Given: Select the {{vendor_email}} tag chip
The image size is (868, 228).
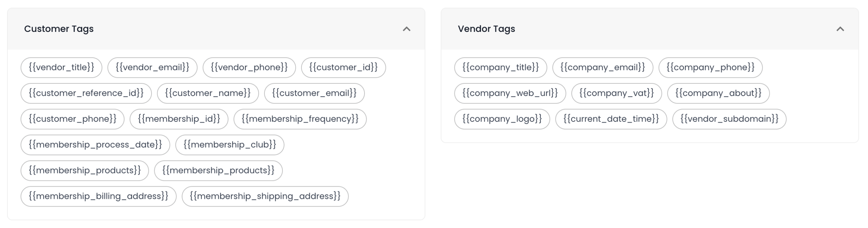Looking at the screenshot, I should pos(152,68).
